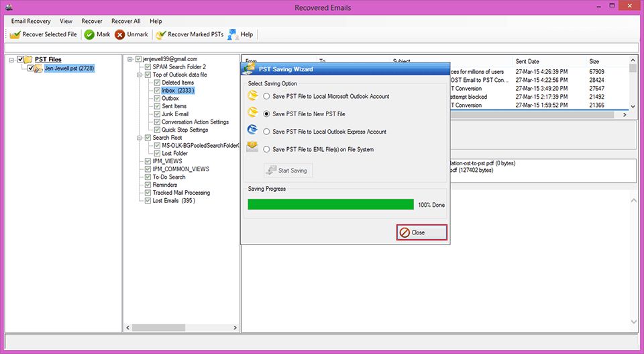Click the Close button in PST Saving Wizard
Viewport: 644px width, 354px height.
[x=422, y=232]
